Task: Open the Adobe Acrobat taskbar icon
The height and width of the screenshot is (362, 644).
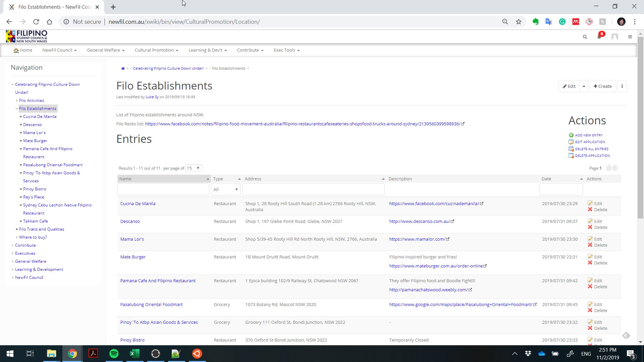Action: [93, 354]
